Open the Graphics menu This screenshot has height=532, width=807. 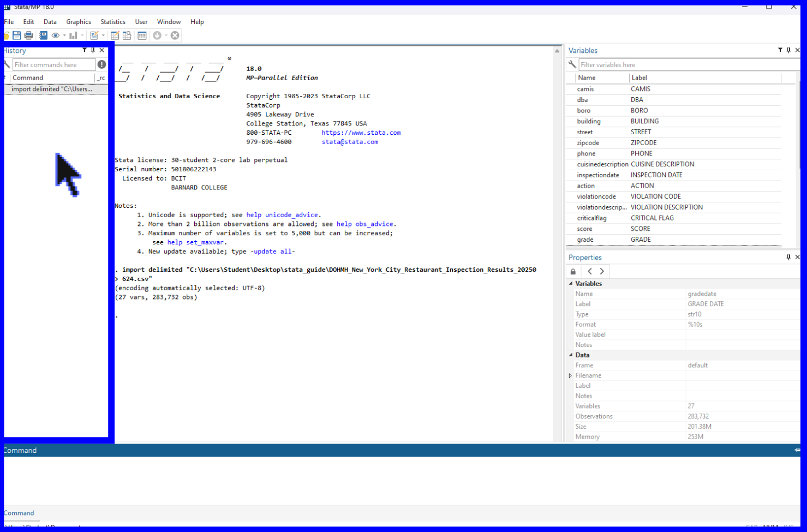[x=79, y=22]
